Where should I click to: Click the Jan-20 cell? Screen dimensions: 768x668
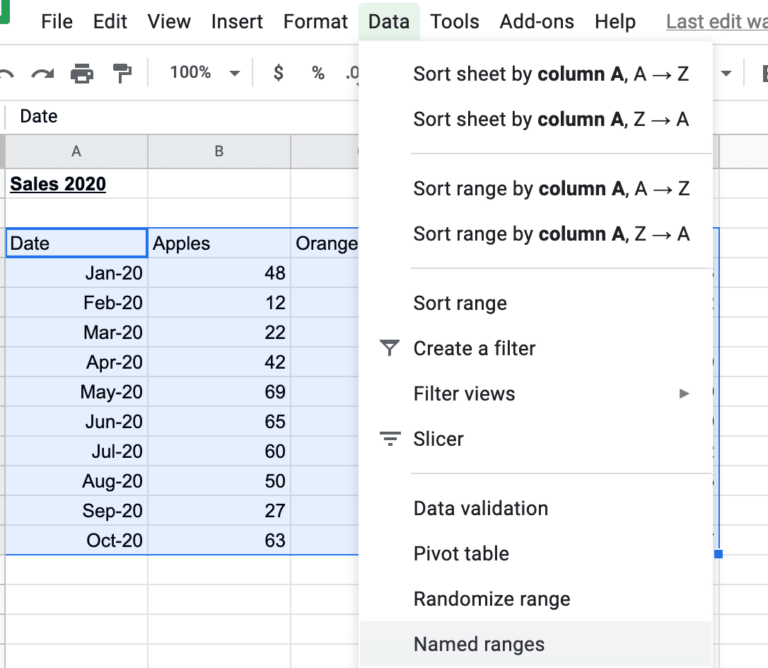coord(76,273)
